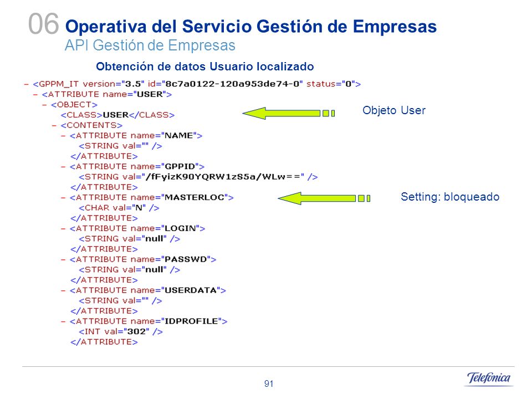Collapse the ATTRIBUTE name="PASSWD" node
The image size is (532, 399).
point(63,259)
